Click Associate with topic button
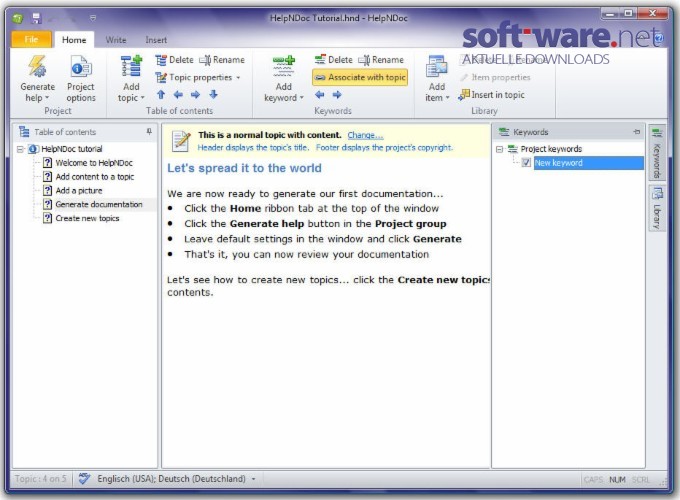The height and width of the screenshot is (500, 680). [360, 77]
